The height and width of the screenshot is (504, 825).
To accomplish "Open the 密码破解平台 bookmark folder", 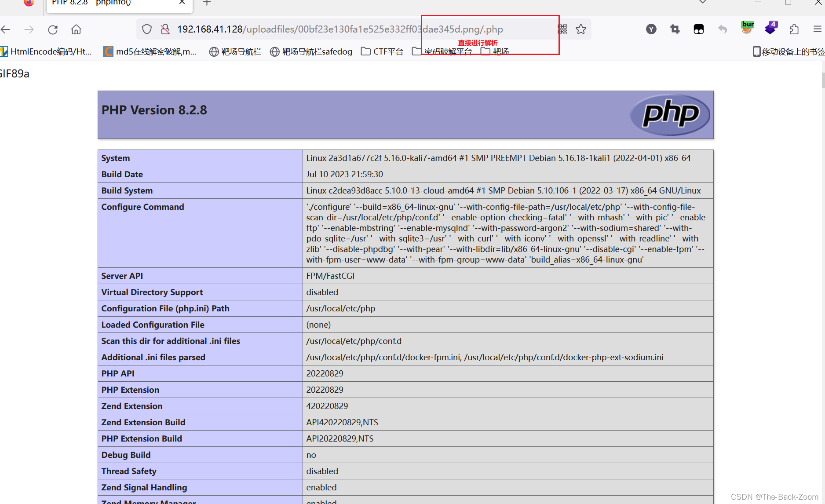I will coord(442,52).
